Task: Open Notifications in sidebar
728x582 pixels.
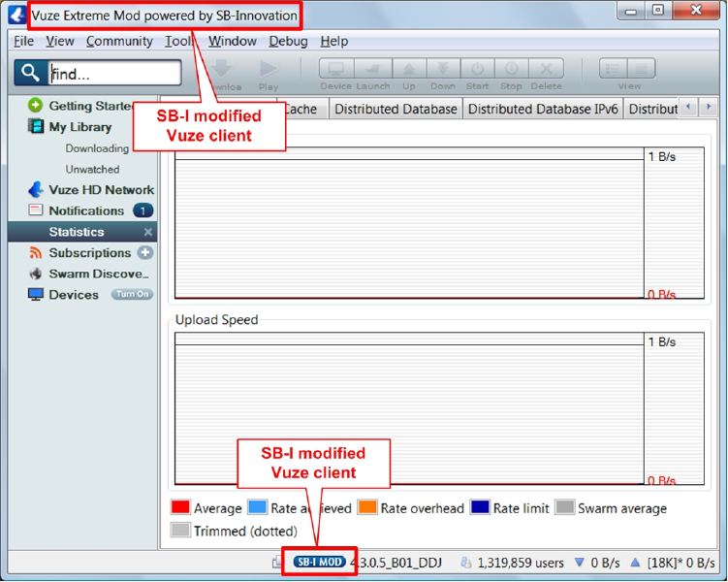Action: click(x=86, y=210)
